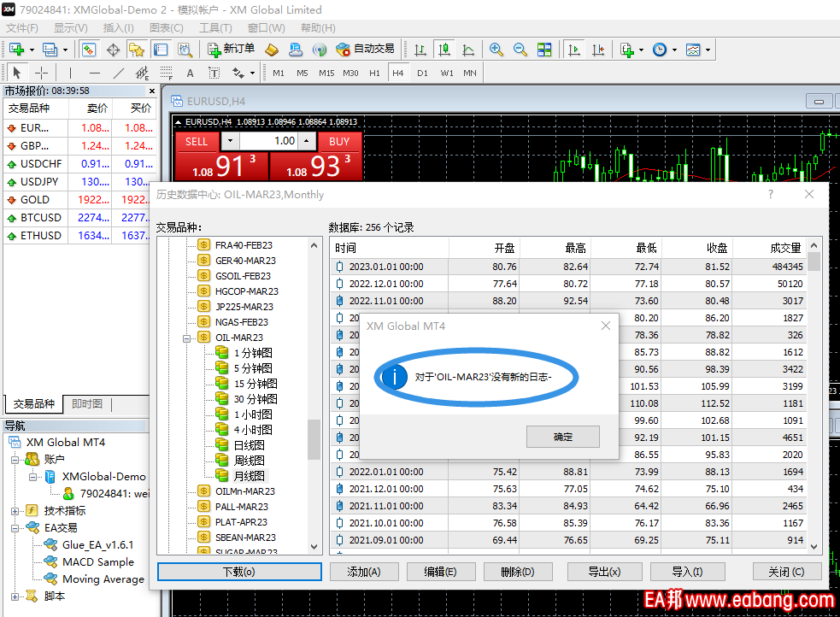Open the clock periods dropdown arrow
Image resolution: width=840 pixels, height=617 pixels.
coord(674,50)
